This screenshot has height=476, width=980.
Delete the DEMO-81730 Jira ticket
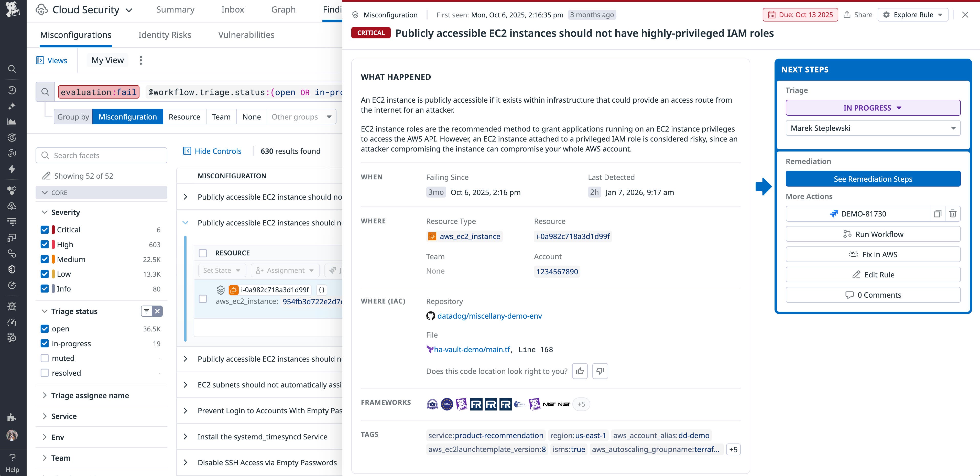tap(953, 213)
